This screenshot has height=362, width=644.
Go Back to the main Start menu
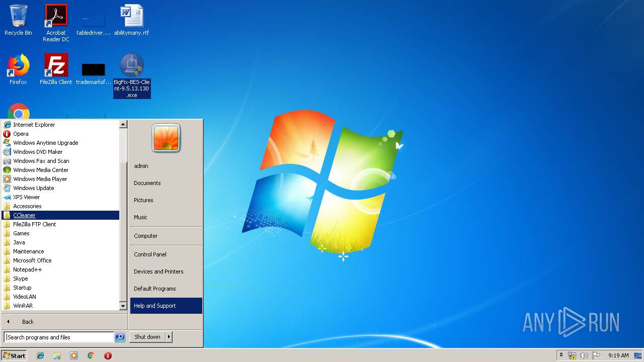click(x=64, y=322)
